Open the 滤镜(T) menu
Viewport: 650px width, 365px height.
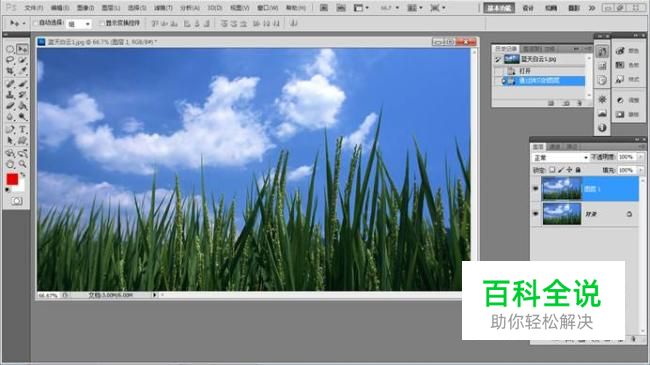coord(163,8)
